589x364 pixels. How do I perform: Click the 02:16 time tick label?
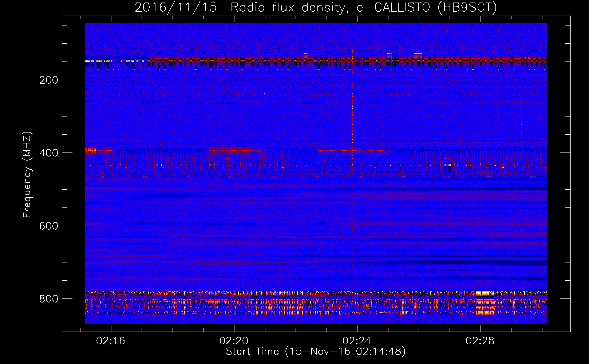(x=111, y=341)
